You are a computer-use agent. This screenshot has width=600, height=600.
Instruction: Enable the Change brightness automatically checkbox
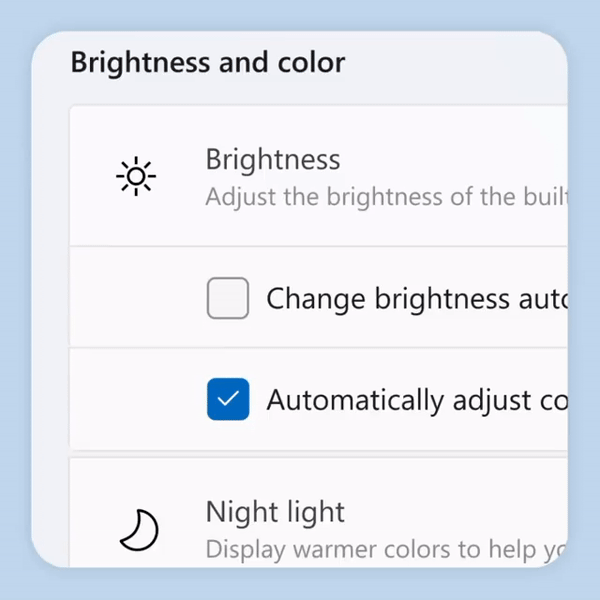(x=228, y=298)
